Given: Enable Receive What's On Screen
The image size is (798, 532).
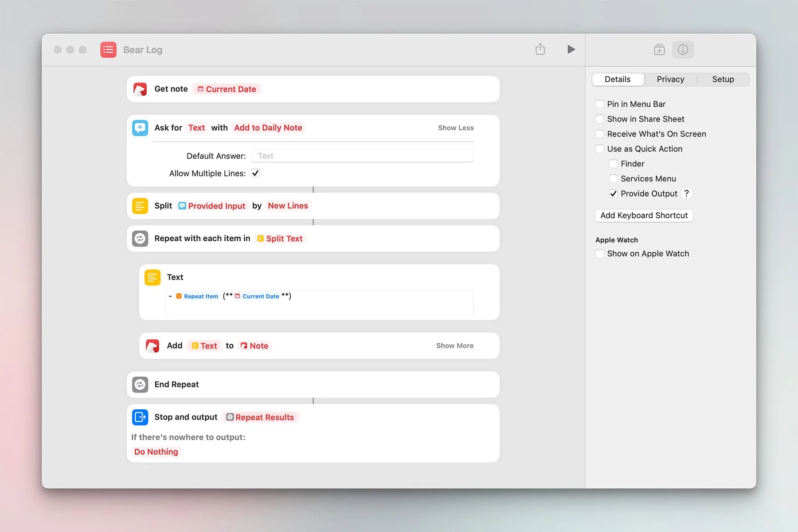Looking at the screenshot, I should pyautogui.click(x=599, y=134).
